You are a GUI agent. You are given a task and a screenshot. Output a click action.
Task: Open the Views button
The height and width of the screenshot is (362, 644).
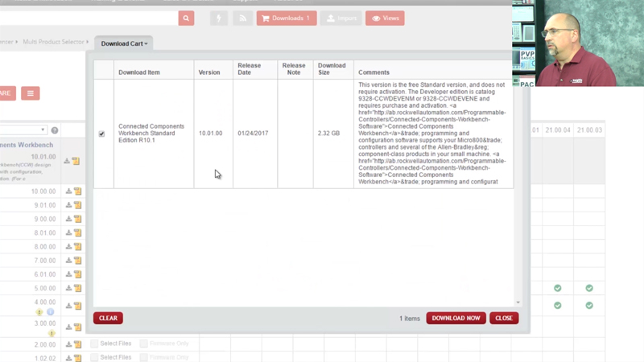(384, 18)
